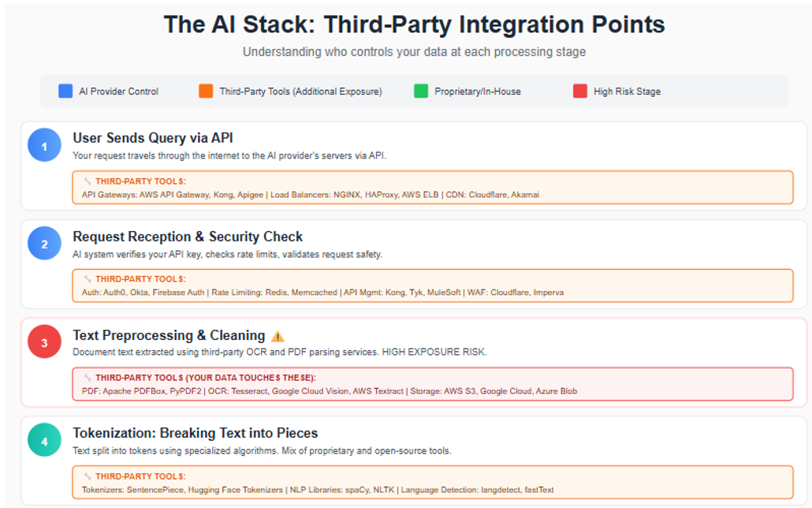Click the orange Third-Party Tools legend swatch
This screenshot has height=508, width=812.
pyautogui.click(x=206, y=92)
